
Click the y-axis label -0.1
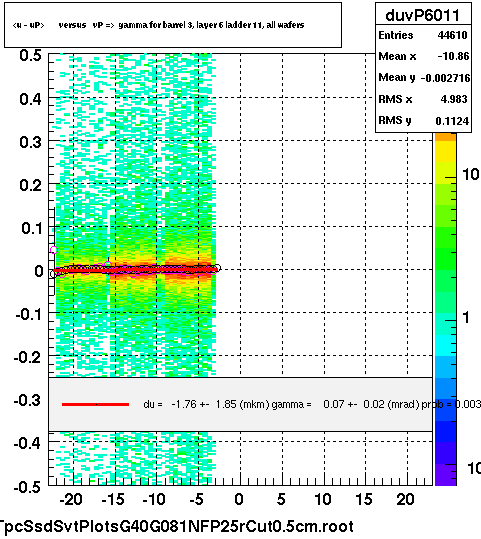[x=28, y=314]
